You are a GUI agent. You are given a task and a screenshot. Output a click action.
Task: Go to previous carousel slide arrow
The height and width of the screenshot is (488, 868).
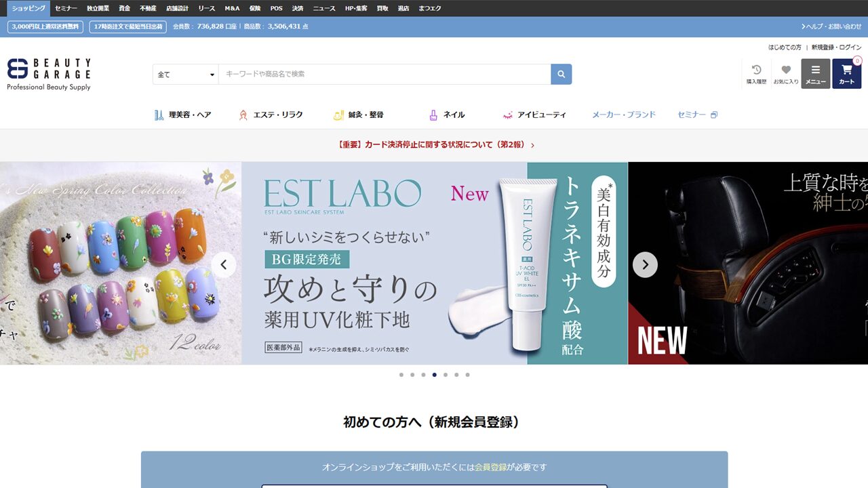point(224,264)
